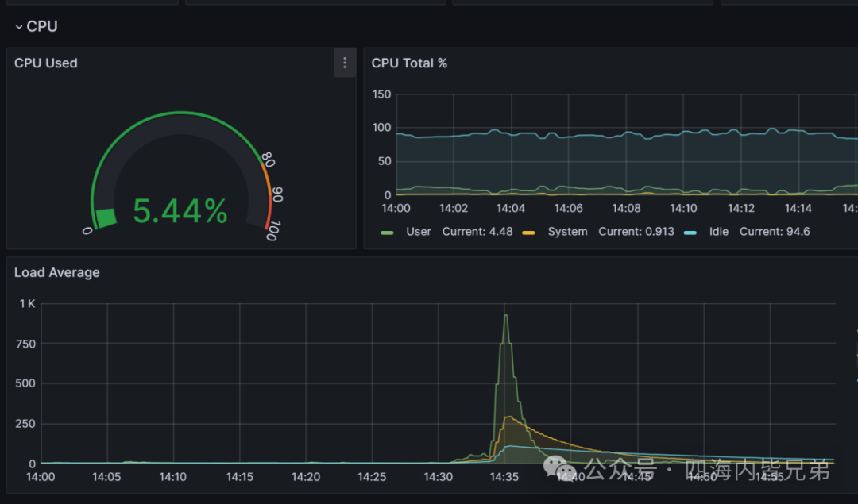Click the 14:12 time label in CPU Total %
This screenshot has height=504, width=858.
741,208
